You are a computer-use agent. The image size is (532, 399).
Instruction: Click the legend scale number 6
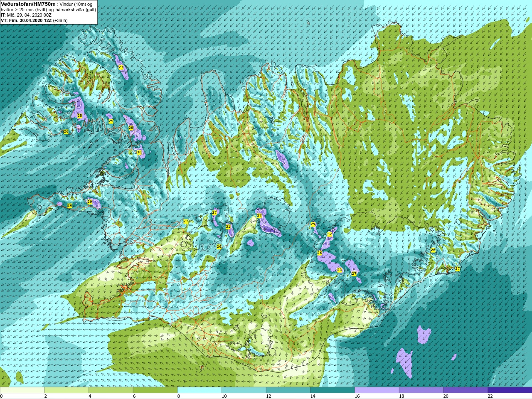pyautogui.click(x=134, y=396)
